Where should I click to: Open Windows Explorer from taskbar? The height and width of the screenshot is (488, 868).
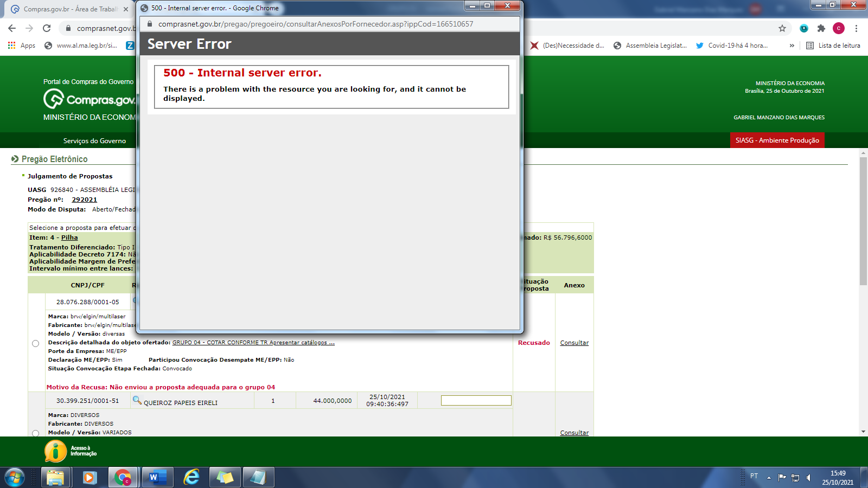55,478
